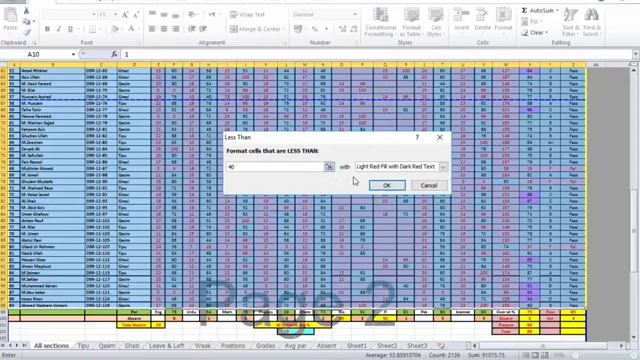This screenshot has width=640, height=360.
Task: Open the Find & Select menu
Action: [x=591, y=22]
